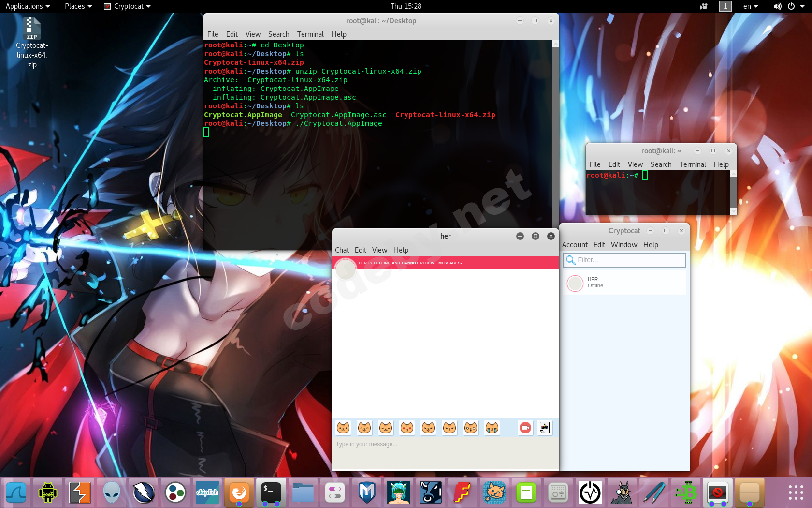Open the system power menu arrow
Viewport: 812px width, 508px height.
pyautogui.click(x=802, y=6)
